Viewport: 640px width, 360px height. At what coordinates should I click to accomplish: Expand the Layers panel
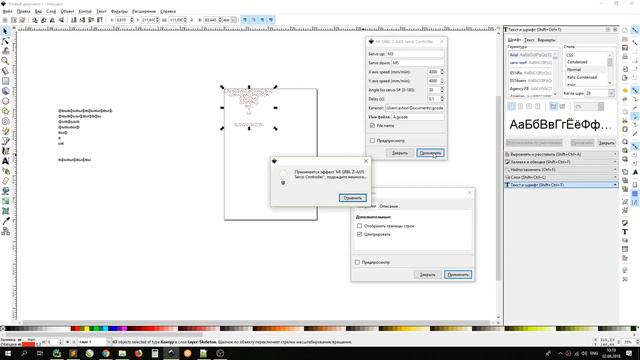561,177
